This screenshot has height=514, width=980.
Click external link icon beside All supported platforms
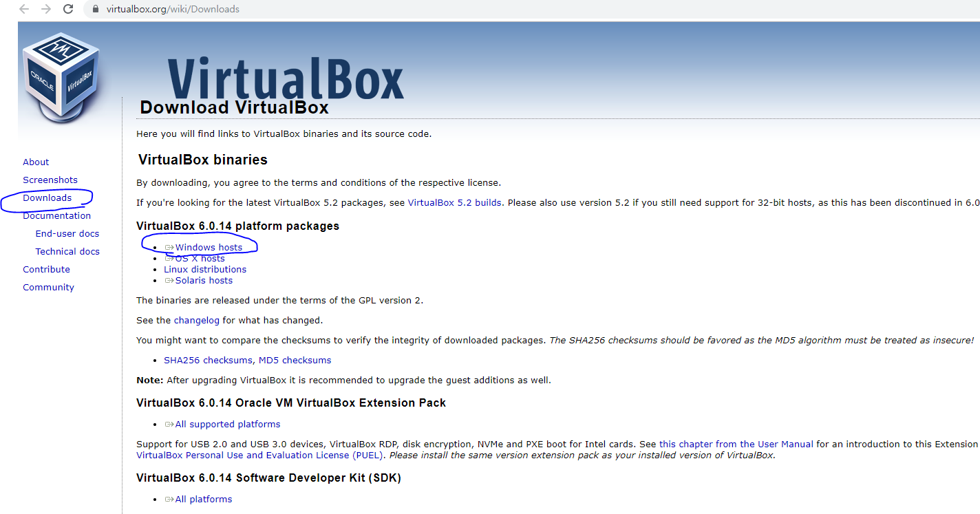(x=169, y=425)
